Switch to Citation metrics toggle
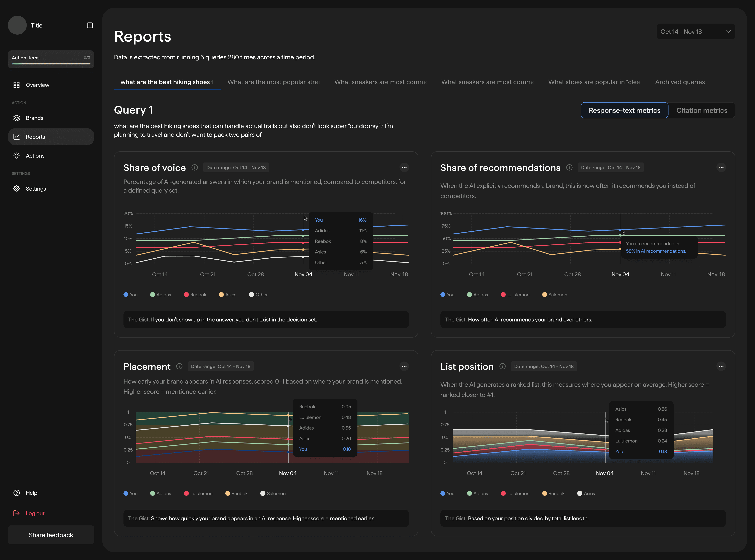755x560 pixels. tap(701, 110)
